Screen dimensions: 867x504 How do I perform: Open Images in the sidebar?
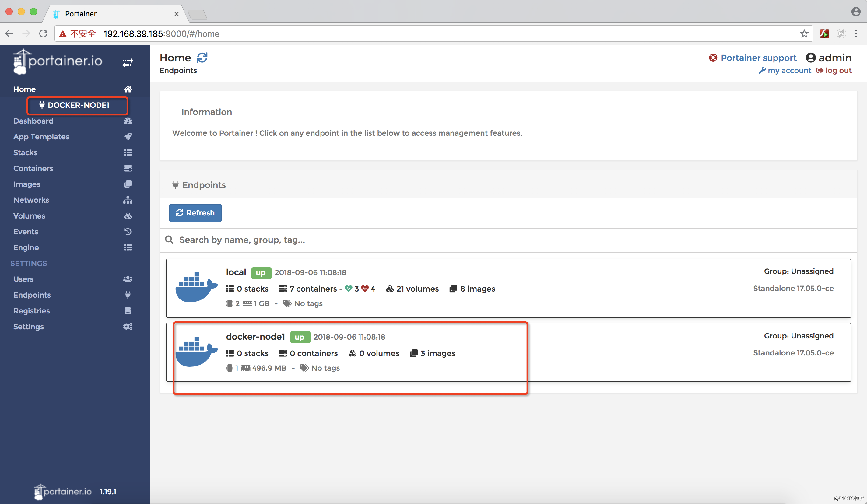(x=27, y=184)
